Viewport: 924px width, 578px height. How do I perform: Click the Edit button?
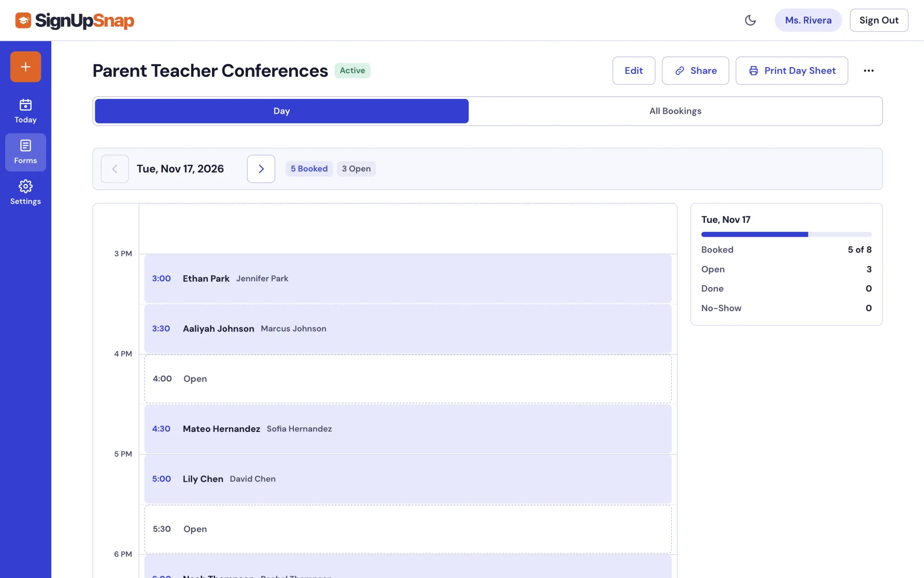click(634, 71)
